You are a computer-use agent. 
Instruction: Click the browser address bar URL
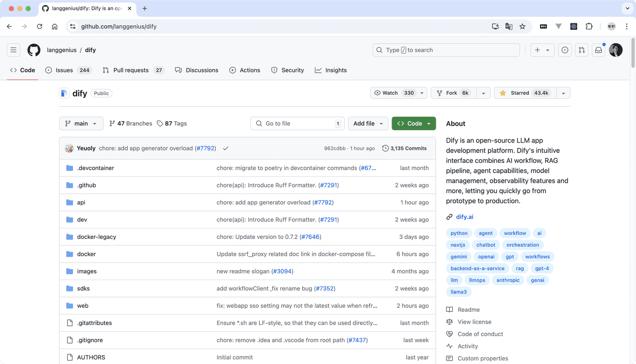119,26
